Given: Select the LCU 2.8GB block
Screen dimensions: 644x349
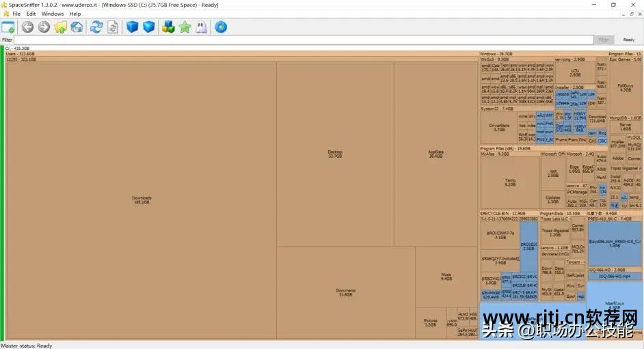Looking at the screenshot, I should click(x=575, y=72).
